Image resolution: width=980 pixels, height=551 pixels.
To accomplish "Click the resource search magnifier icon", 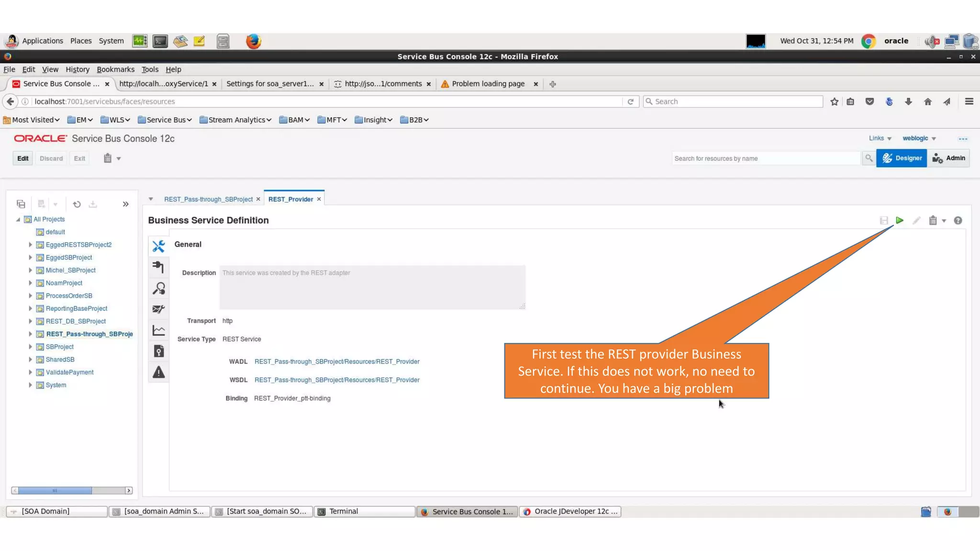I will [869, 158].
